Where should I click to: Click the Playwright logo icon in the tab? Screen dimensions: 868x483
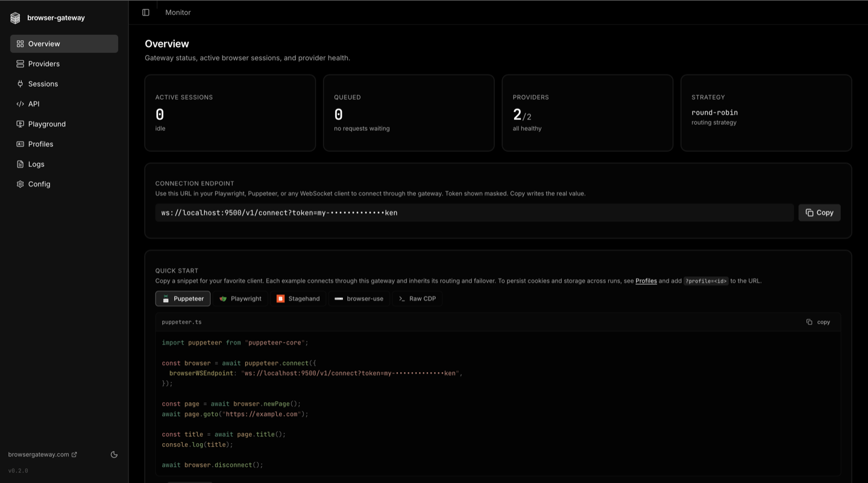tap(223, 299)
